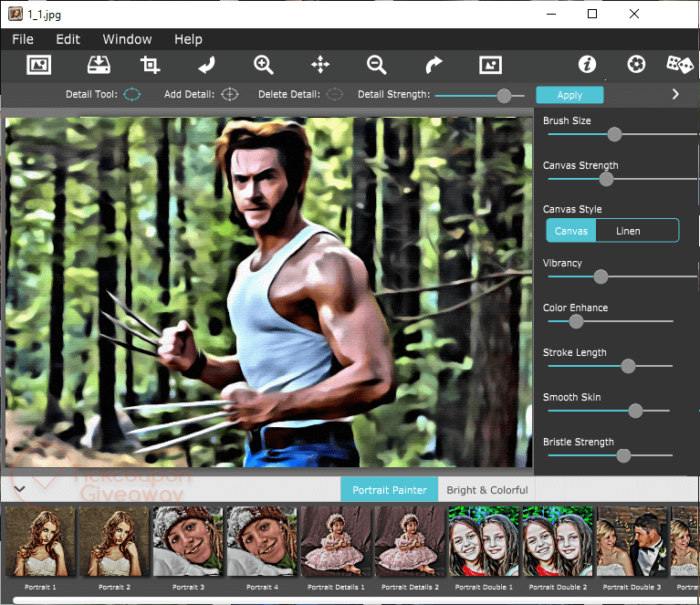Screen dimensions: 700x605
Task: Open the info icon
Action: click(x=587, y=65)
